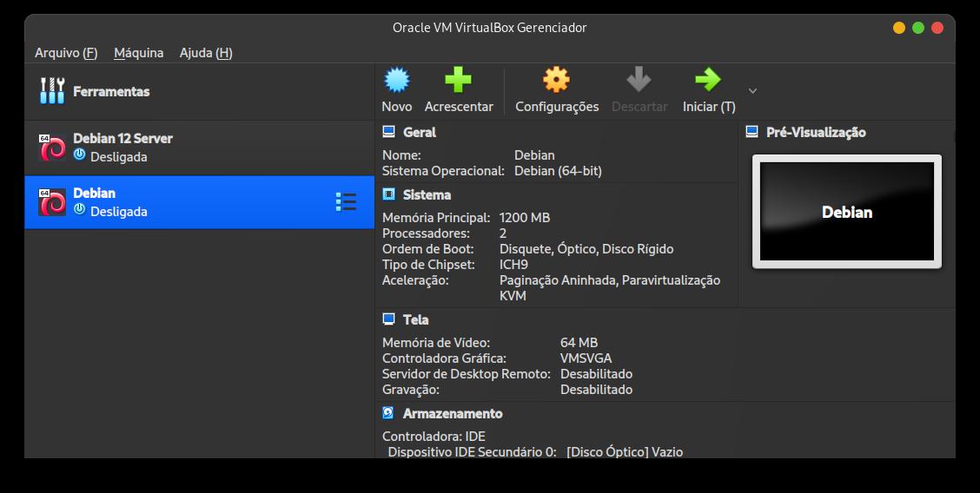Click the Novo new machine icon

tap(397, 80)
